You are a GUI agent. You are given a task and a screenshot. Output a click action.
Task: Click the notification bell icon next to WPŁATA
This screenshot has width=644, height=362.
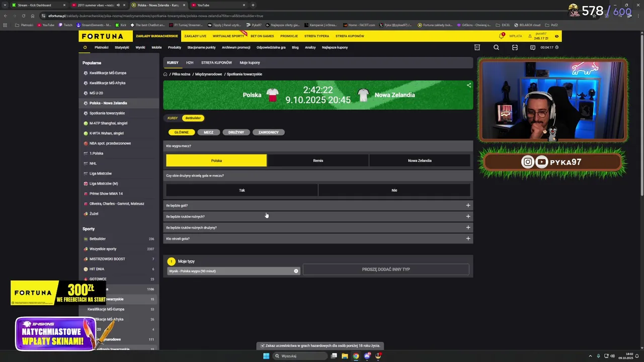tap(502, 36)
